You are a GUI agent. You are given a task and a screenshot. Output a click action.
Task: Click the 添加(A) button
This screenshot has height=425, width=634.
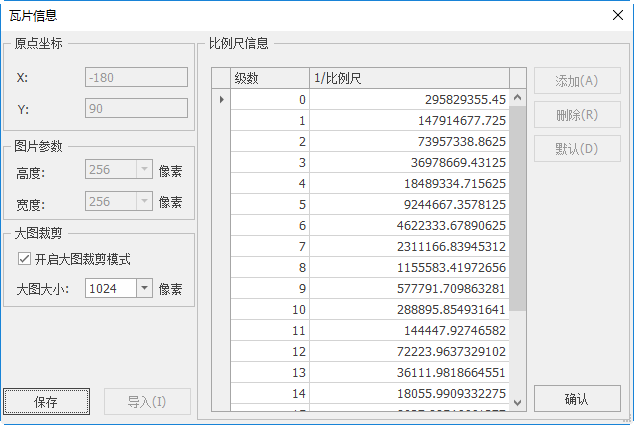[577, 81]
